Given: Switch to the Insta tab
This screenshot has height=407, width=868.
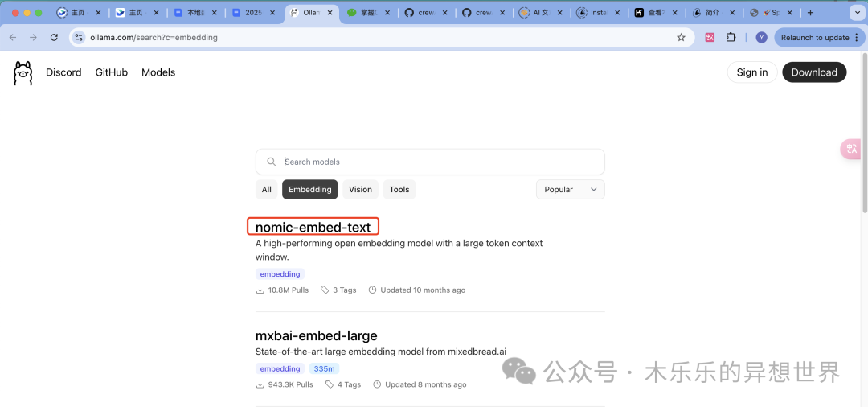Looking at the screenshot, I should point(599,13).
